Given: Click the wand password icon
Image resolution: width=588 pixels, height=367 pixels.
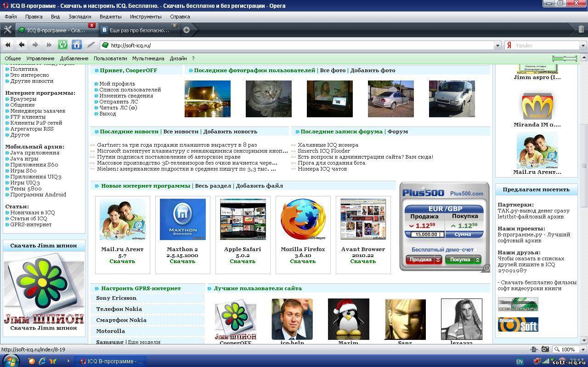Looking at the screenshot, I should [x=91, y=45].
